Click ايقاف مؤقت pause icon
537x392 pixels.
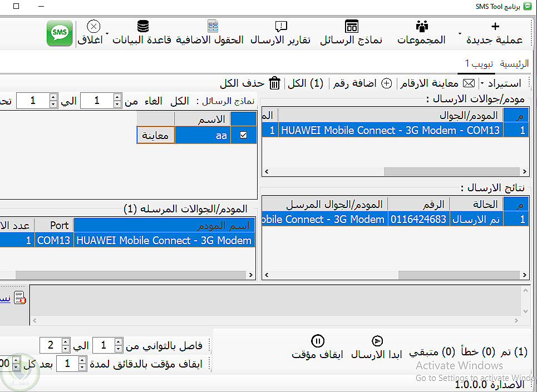[318, 341]
